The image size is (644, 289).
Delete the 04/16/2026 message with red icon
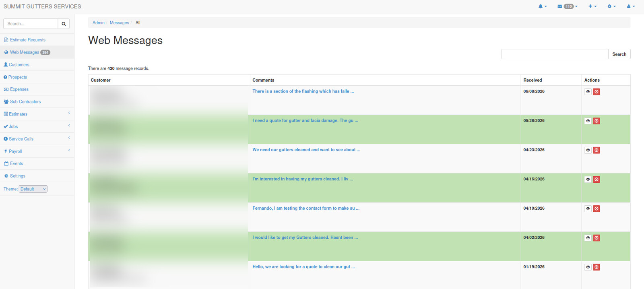point(597,180)
